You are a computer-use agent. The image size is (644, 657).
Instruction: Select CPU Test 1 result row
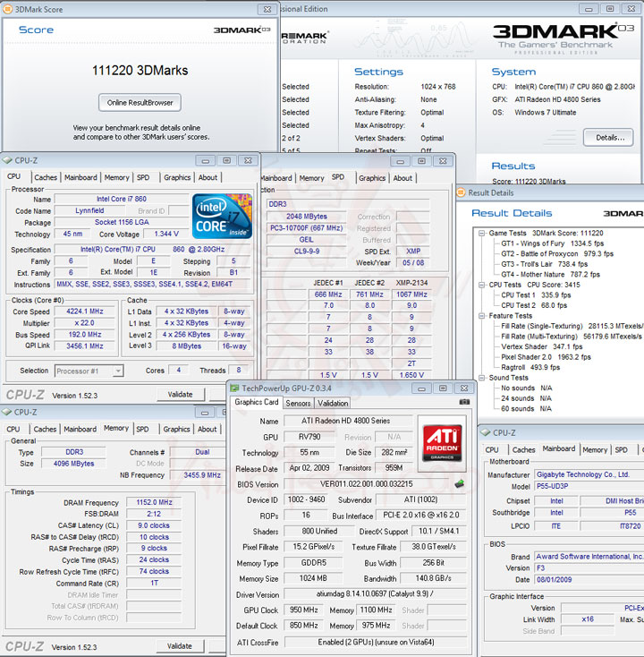coord(536,295)
